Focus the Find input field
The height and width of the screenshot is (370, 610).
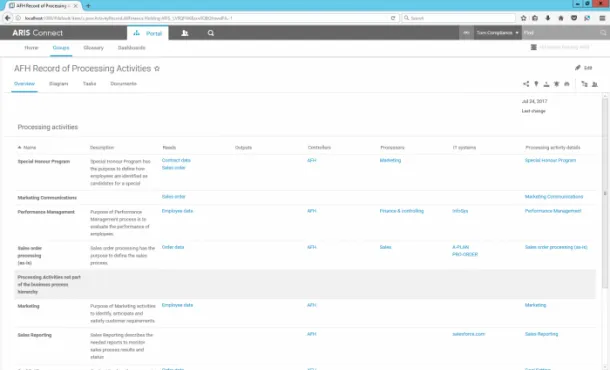(560, 33)
